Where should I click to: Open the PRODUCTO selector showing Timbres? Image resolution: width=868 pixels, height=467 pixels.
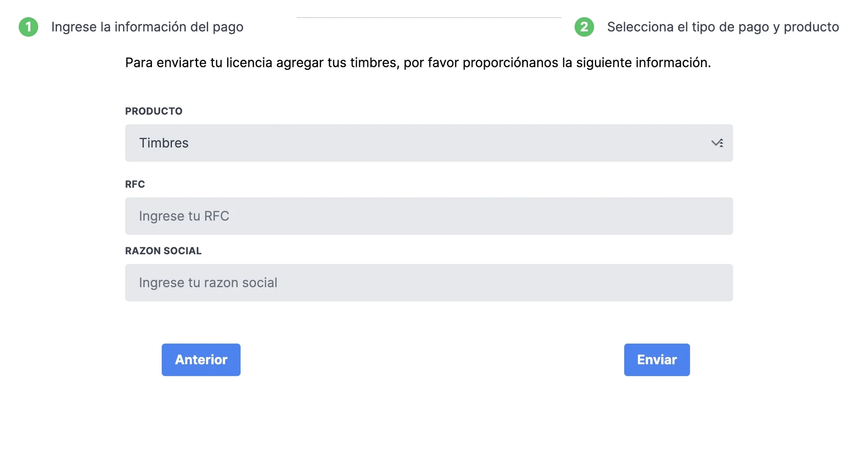click(429, 143)
